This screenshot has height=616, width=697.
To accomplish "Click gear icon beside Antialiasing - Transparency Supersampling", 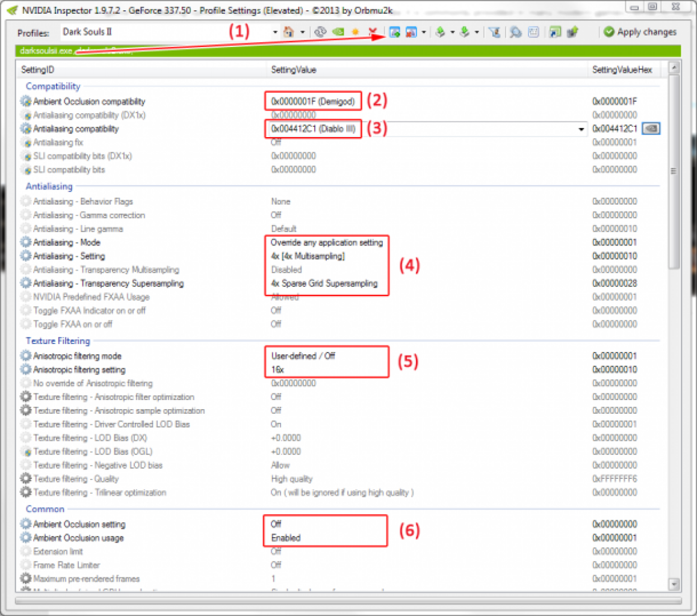I will click(x=26, y=283).
